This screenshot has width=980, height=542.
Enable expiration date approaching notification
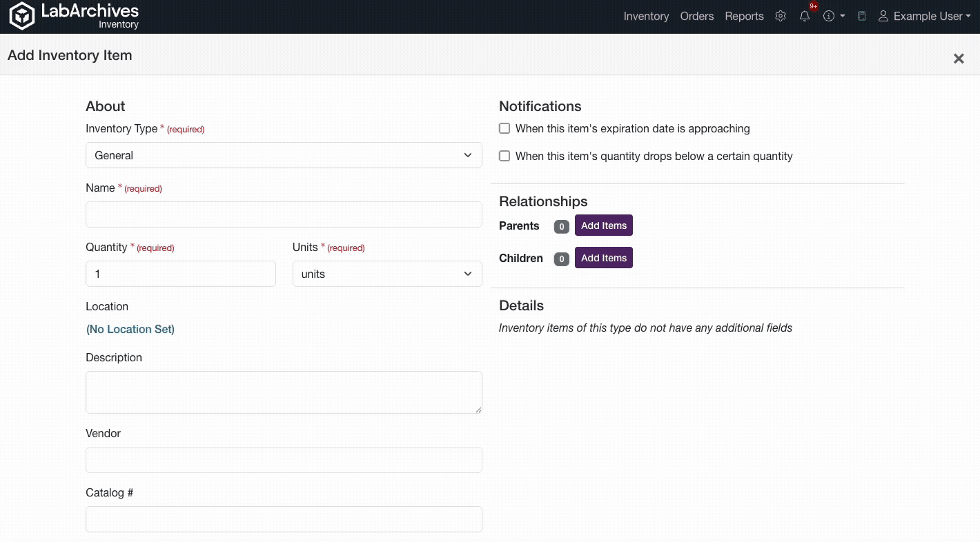tap(504, 129)
